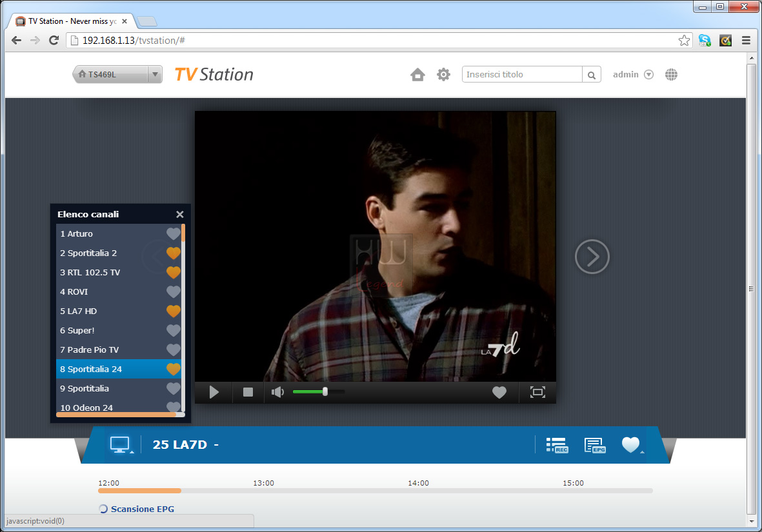Go forward in browser

pyautogui.click(x=35, y=41)
